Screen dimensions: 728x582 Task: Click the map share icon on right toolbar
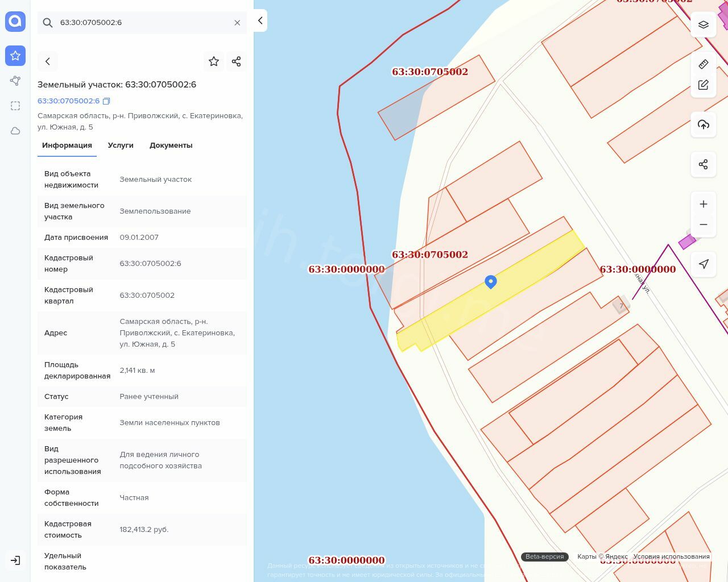coord(704,164)
